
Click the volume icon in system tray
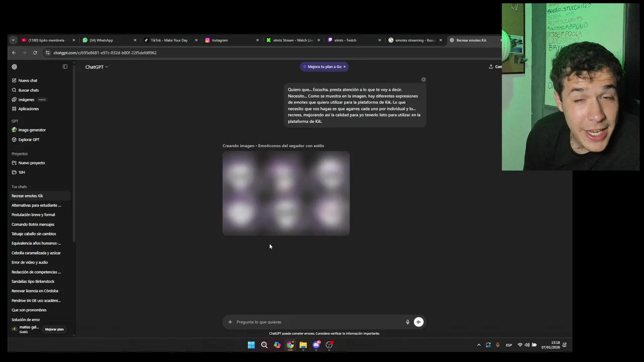point(527,345)
